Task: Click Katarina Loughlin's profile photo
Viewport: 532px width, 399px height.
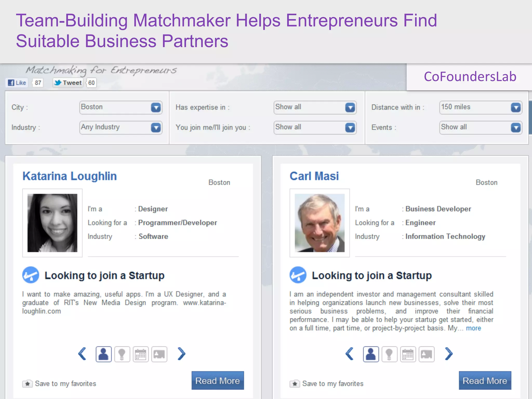Action: tap(52, 223)
